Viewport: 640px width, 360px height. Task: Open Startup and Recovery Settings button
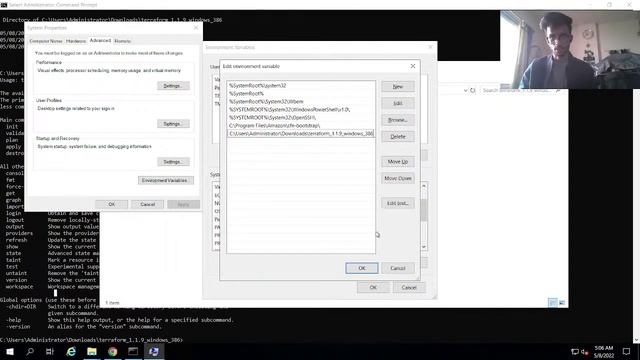(173, 162)
